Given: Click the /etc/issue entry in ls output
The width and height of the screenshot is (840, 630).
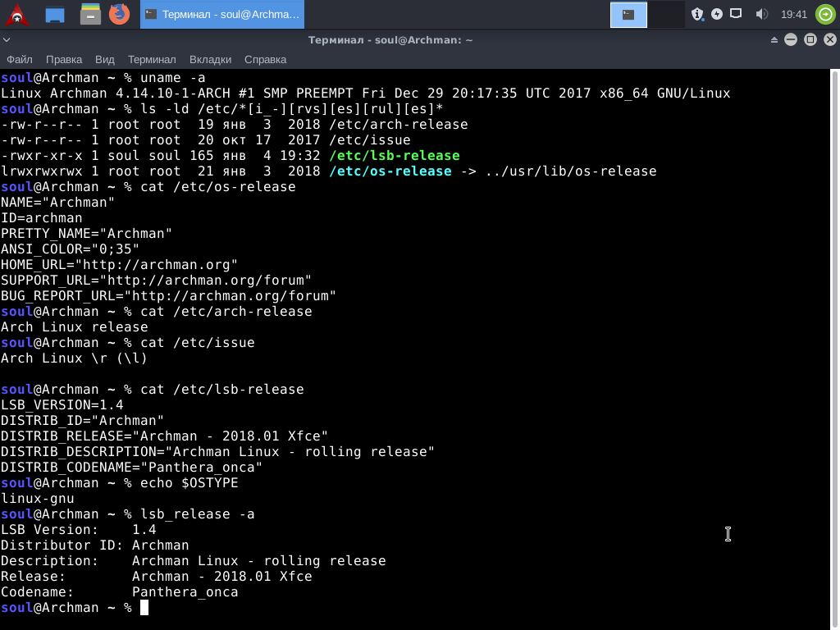Looking at the screenshot, I should [370, 139].
